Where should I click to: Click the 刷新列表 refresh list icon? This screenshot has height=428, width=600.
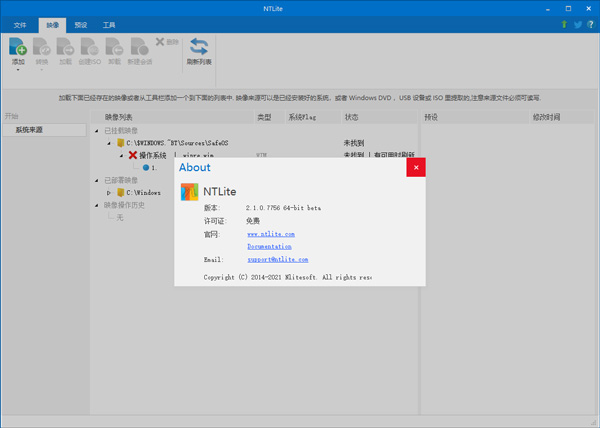pos(199,46)
